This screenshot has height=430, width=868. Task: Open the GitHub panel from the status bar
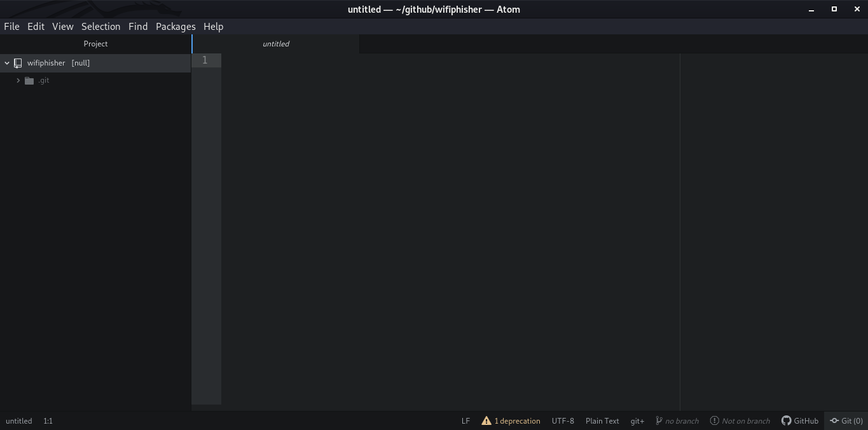(800, 420)
